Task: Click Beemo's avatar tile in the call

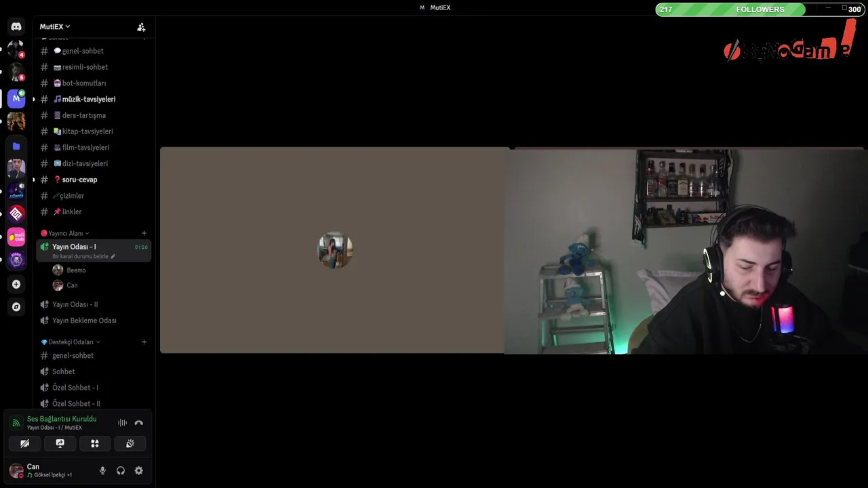Action: (x=335, y=250)
